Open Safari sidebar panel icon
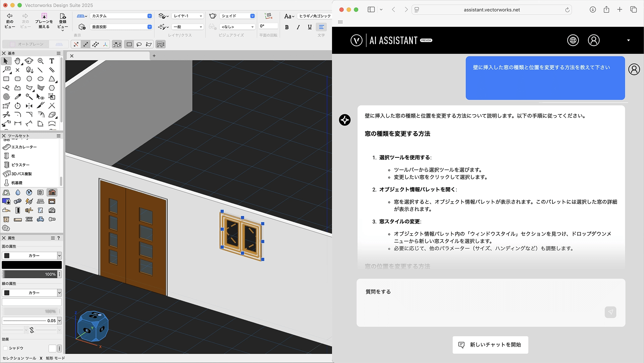This screenshot has width=644, height=363. (371, 10)
